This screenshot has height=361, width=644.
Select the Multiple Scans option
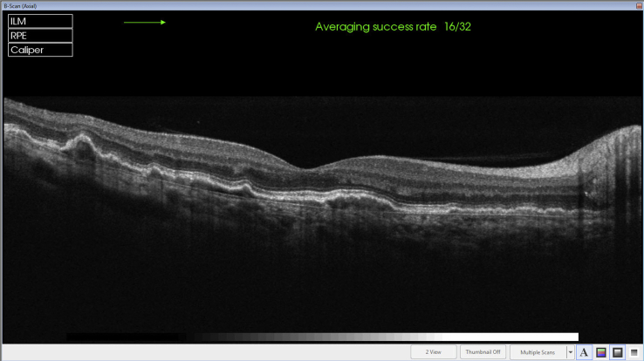click(x=537, y=352)
